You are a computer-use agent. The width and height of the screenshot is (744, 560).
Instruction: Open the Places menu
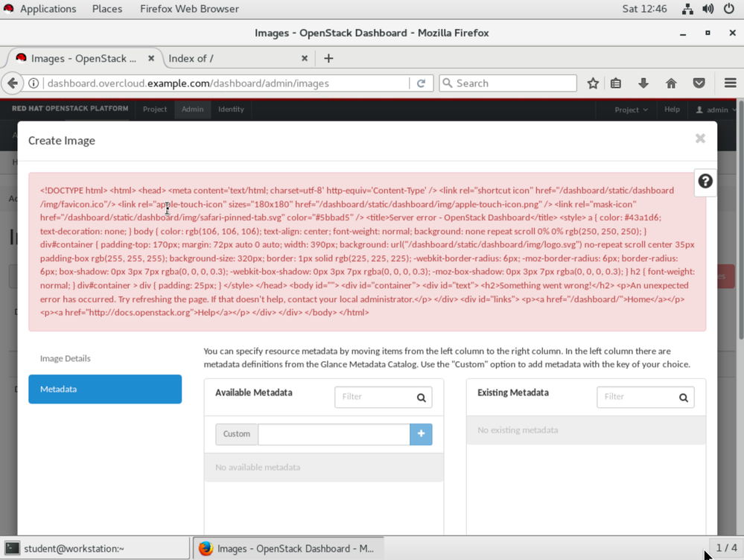(107, 9)
